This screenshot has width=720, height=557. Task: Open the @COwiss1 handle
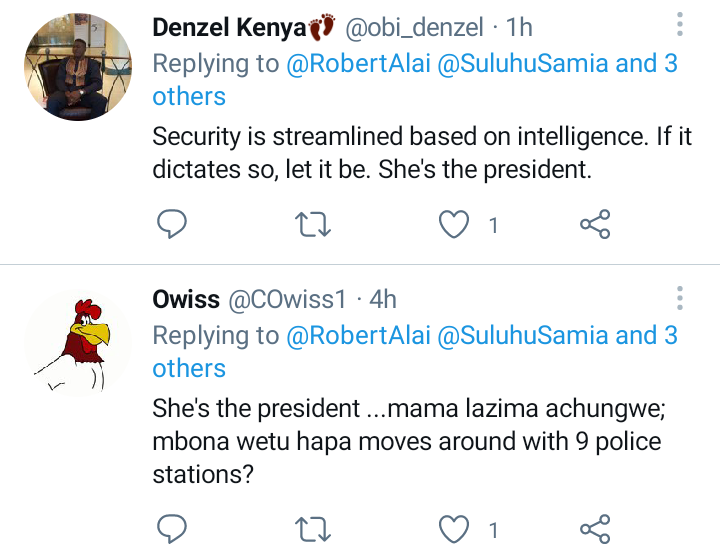pyautogui.click(x=287, y=299)
